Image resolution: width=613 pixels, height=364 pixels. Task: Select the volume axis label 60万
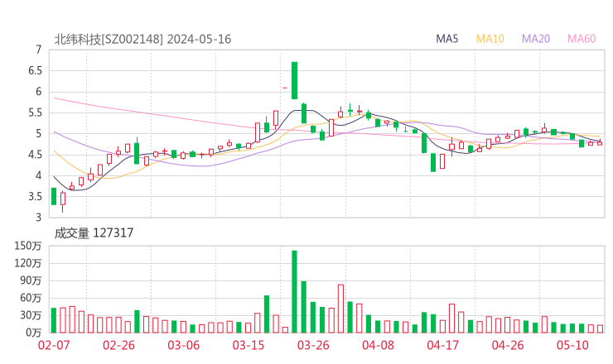(31, 298)
